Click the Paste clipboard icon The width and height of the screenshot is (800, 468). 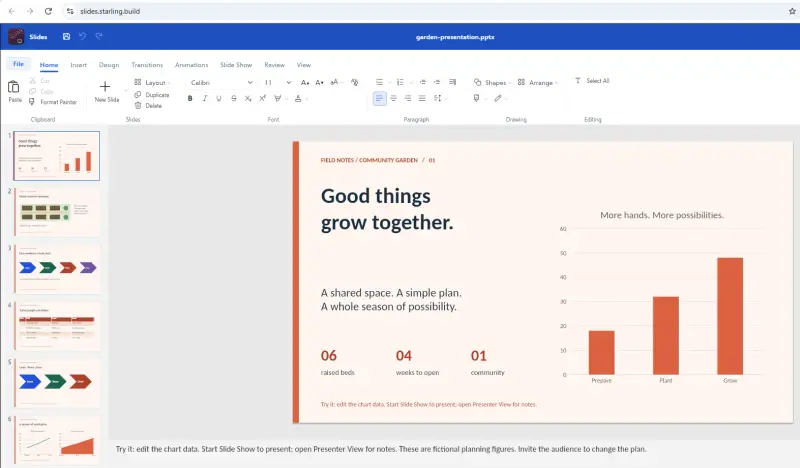click(x=14, y=87)
